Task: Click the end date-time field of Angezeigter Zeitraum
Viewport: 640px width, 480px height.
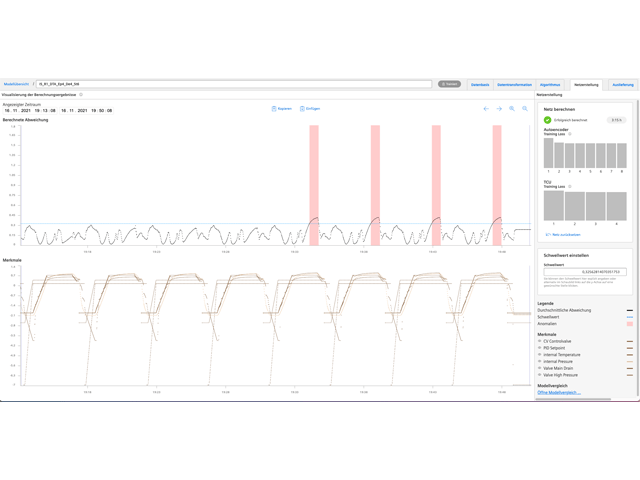Action: [87, 111]
